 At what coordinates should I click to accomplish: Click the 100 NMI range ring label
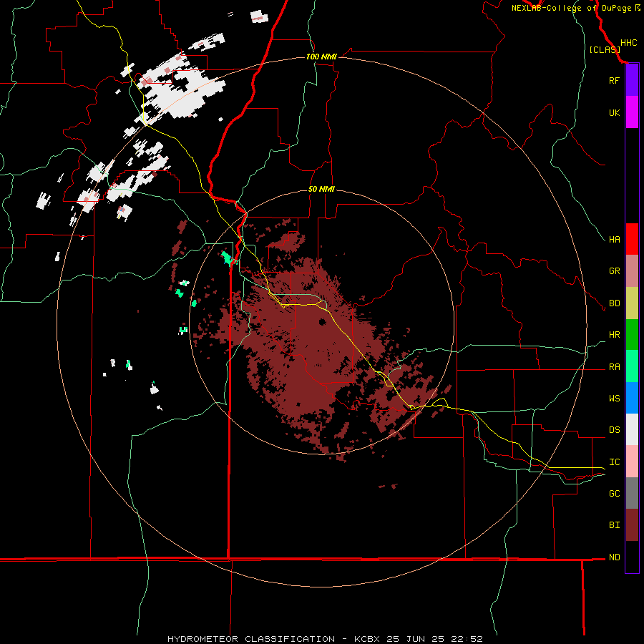[x=321, y=57]
